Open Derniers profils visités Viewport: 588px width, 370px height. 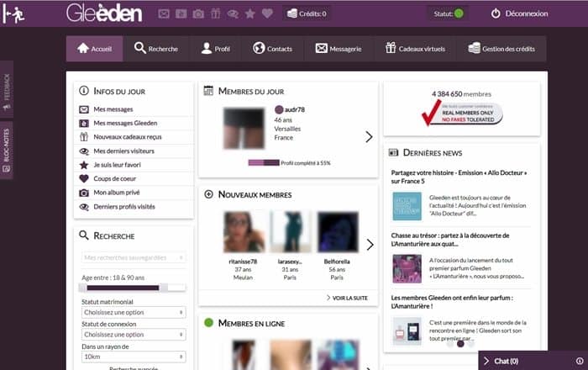(x=124, y=207)
